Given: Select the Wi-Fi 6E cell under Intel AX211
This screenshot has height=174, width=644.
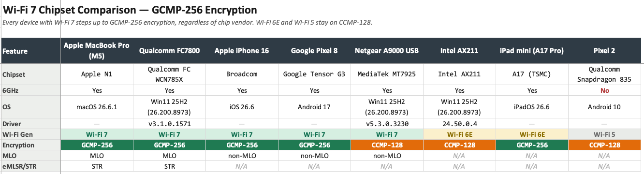Looking at the screenshot, I should tap(460, 134).
